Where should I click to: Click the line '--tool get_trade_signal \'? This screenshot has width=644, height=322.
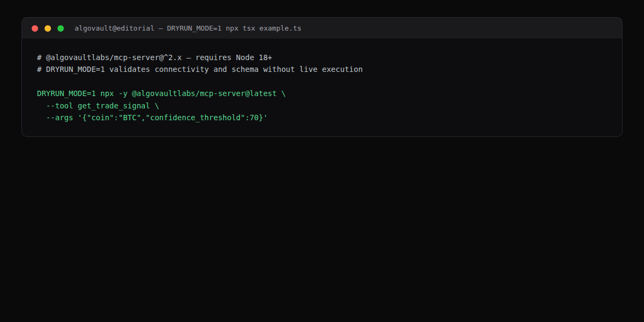point(103,106)
